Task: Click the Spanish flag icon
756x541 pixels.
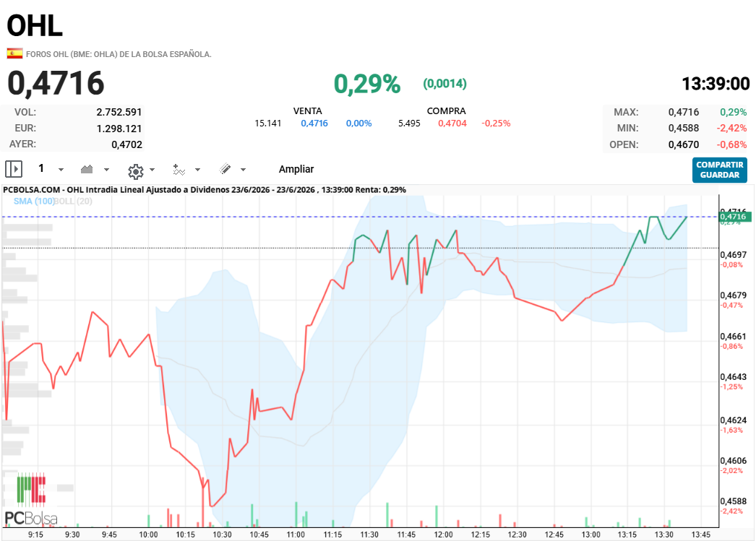Action: click(14, 53)
